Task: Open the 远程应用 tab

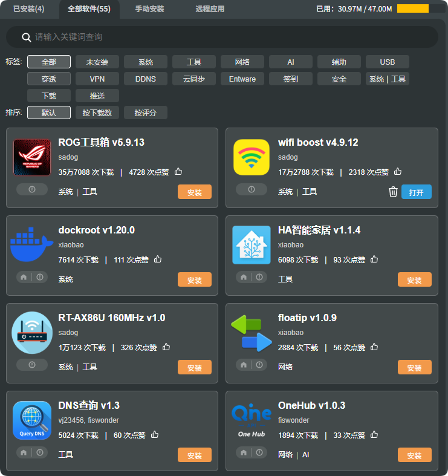Action: click(x=210, y=9)
